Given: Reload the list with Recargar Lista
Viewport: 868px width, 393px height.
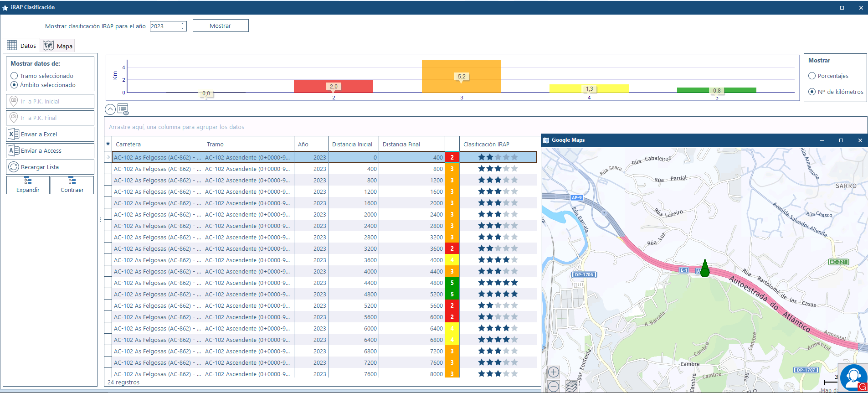Looking at the screenshot, I should click(x=50, y=167).
